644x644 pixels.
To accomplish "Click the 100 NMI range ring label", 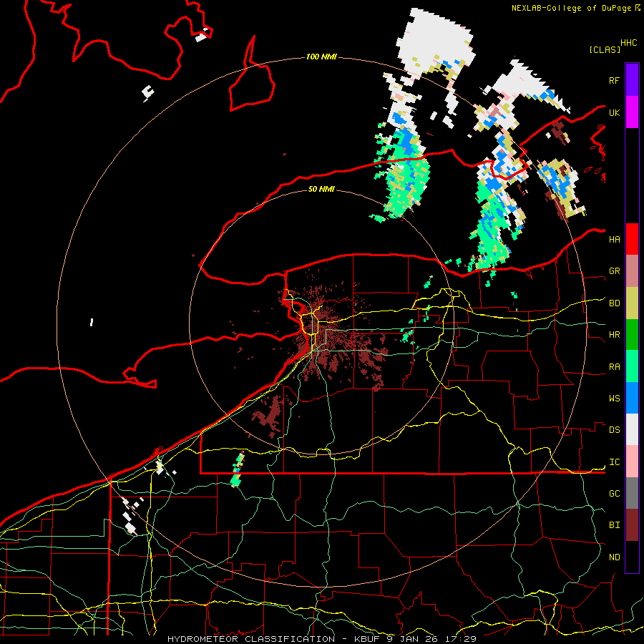I will point(321,57).
